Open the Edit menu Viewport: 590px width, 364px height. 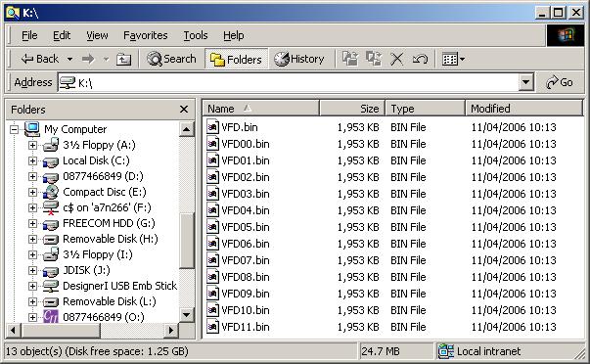pyautogui.click(x=62, y=35)
